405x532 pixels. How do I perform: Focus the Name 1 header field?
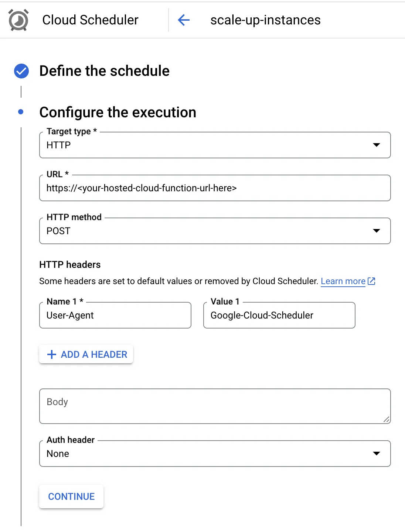click(115, 315)
